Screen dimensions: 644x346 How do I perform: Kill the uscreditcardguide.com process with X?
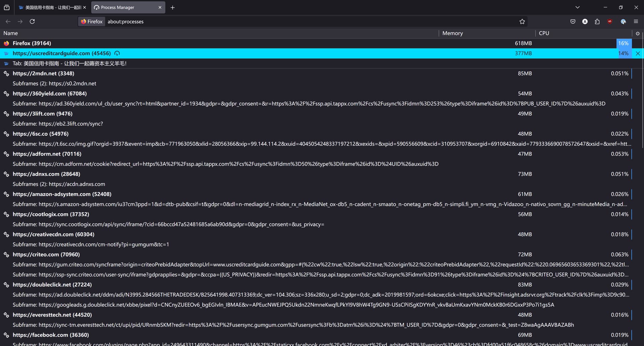(638, 53)
